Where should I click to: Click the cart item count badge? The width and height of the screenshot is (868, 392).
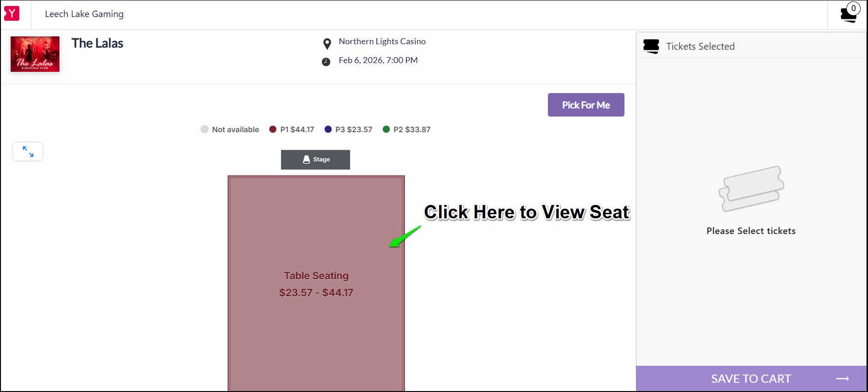(854, 8)
